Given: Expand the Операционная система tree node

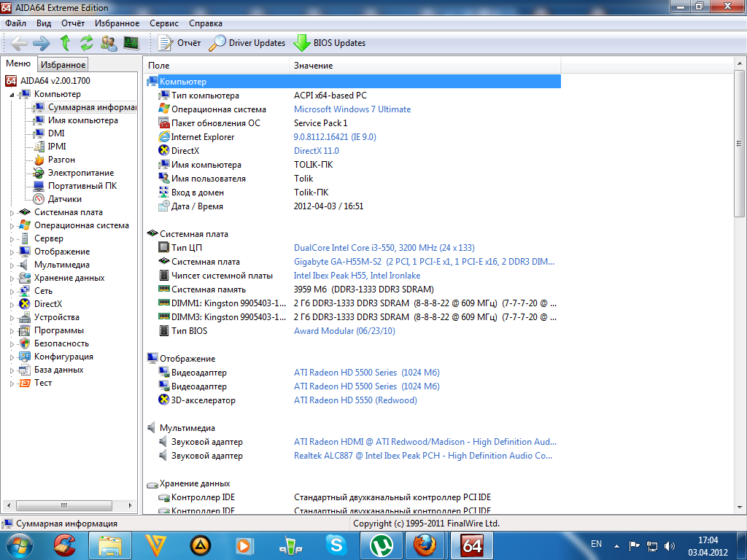Looking at the screenshot, I should pyautogui.click(x=12, y=226).
